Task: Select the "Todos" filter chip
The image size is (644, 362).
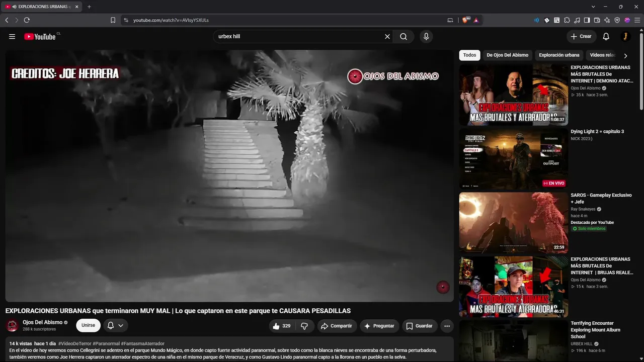Action: (x=469, y=55)
